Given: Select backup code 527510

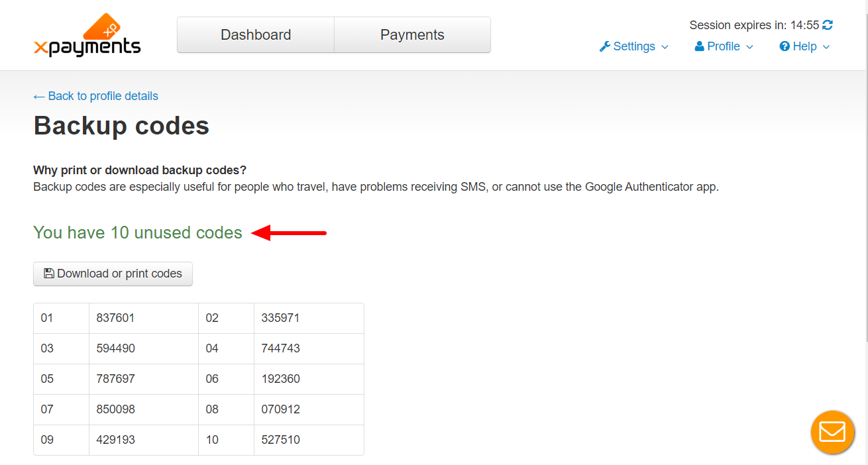Looking at the screenshot, I should point(280,440).
